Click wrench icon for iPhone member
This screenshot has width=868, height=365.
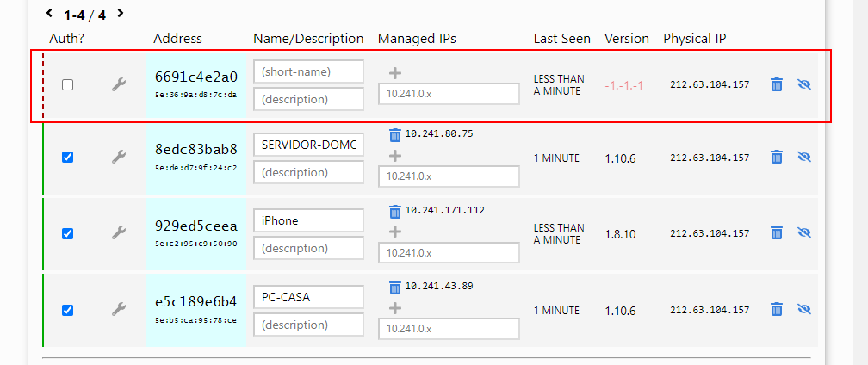(119, 232)
